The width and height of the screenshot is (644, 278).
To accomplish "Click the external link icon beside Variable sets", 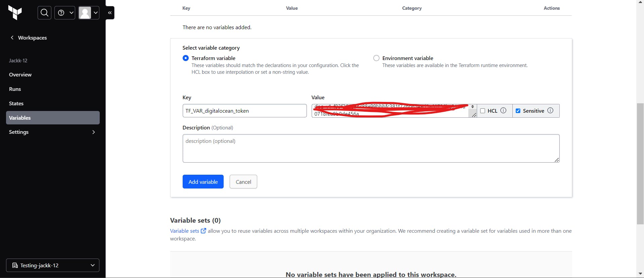I will [203, 231].
